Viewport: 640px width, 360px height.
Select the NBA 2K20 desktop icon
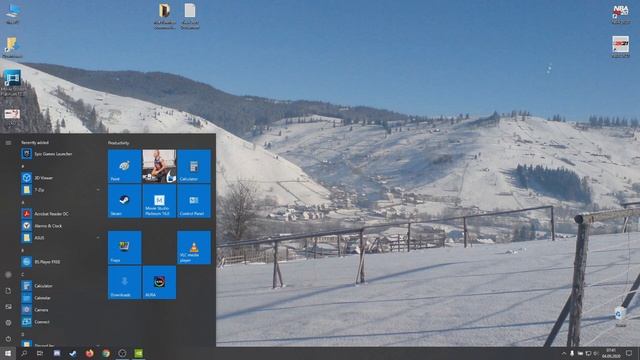click(x=620, y=14)
